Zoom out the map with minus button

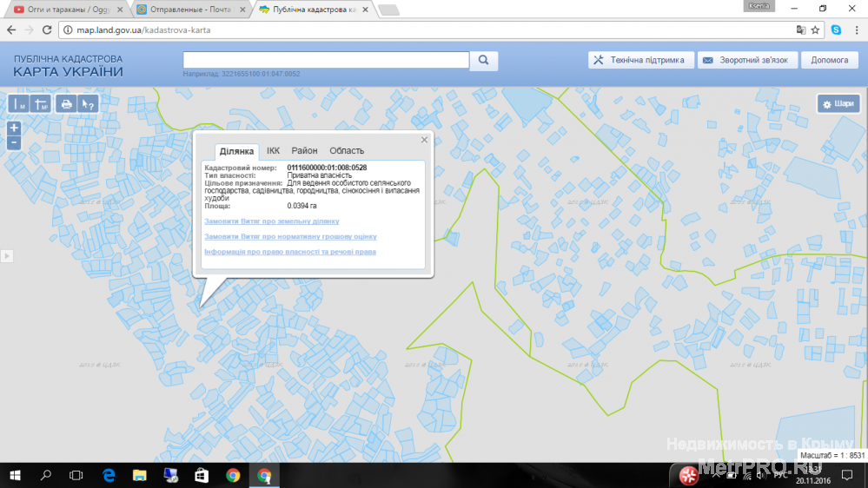[14, 142]
